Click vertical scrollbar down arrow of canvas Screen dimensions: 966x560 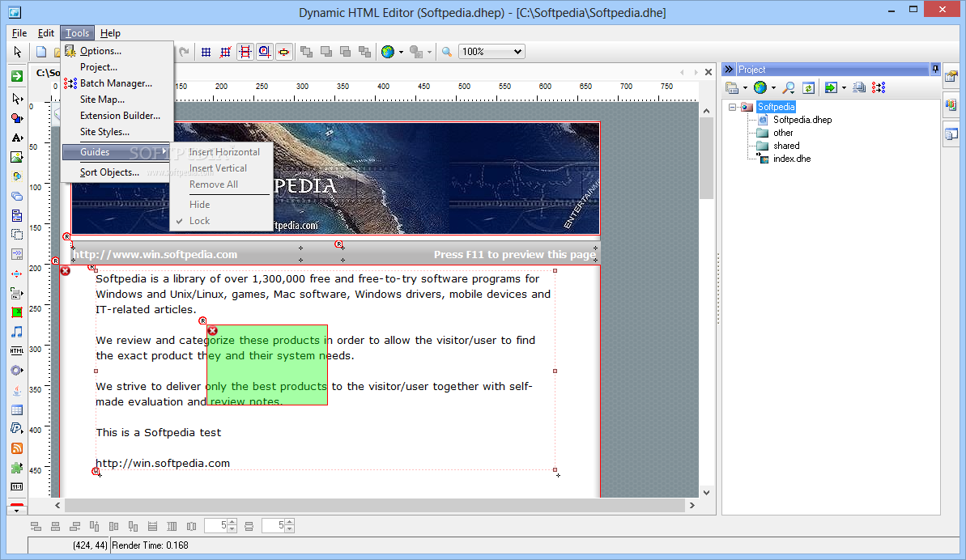[x=706, y=492]
